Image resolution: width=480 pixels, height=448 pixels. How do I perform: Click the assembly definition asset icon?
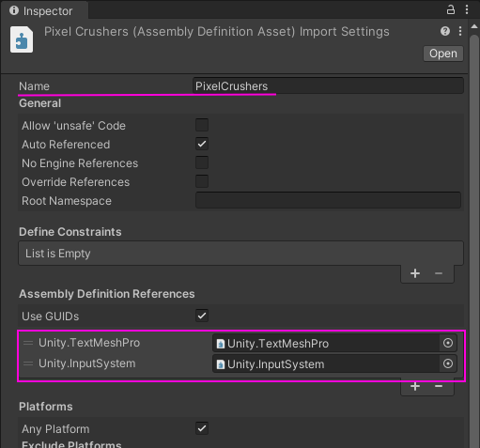22,39
